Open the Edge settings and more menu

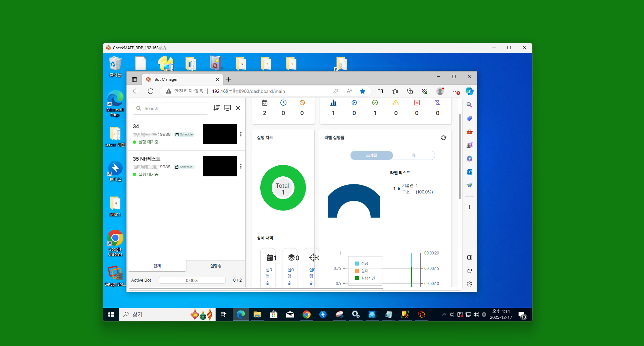click(x=455, y=91)
